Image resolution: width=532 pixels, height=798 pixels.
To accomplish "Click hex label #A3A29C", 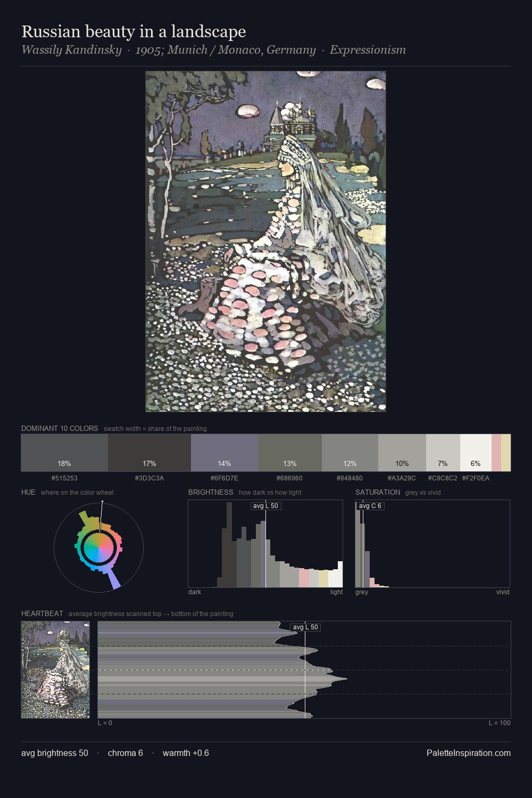I will click(402, 478).
